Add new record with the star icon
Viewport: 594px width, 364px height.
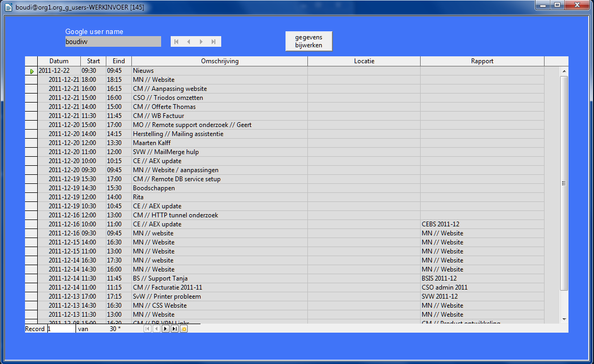tap(183, 329)
